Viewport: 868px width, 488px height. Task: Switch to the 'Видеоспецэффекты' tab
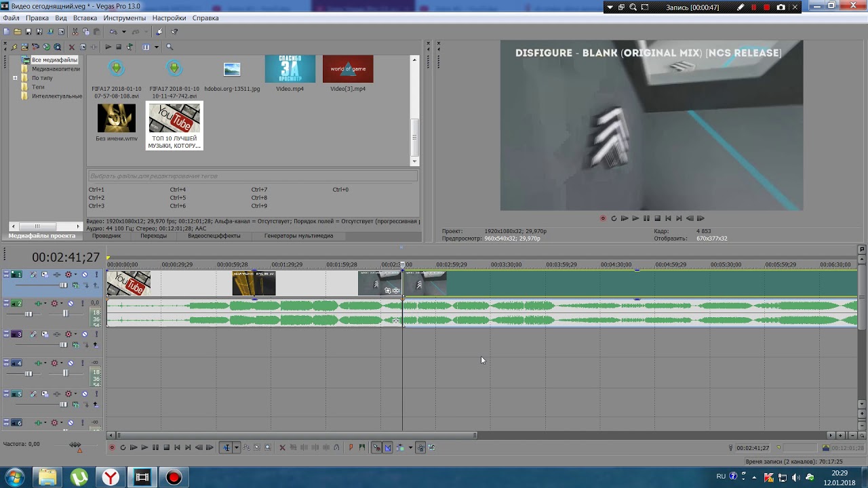click(x=214, y=236)
